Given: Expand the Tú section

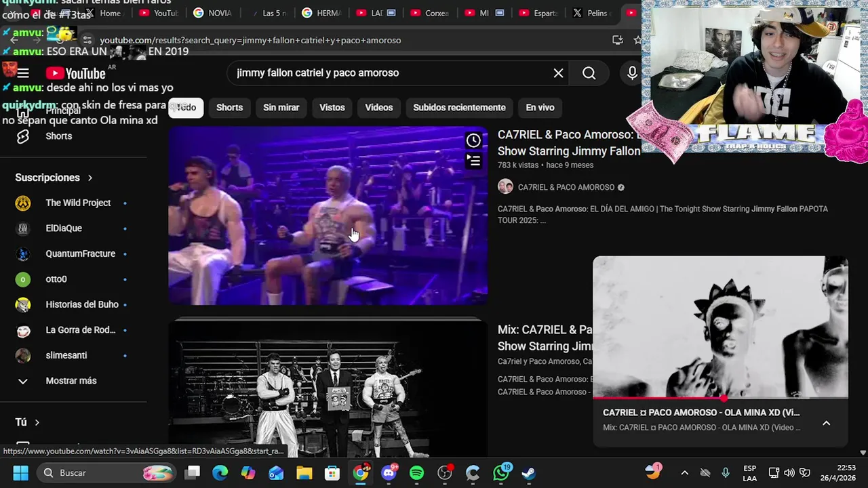Looking at the screenshot, I should click(x=28, y=422).
